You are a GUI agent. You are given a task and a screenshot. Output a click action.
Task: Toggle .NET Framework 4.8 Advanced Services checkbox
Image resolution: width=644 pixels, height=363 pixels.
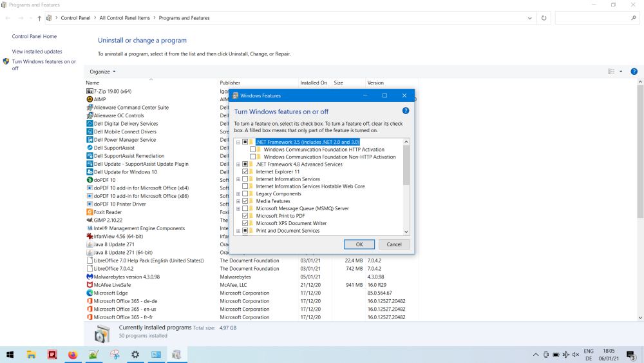pos(245,164)
